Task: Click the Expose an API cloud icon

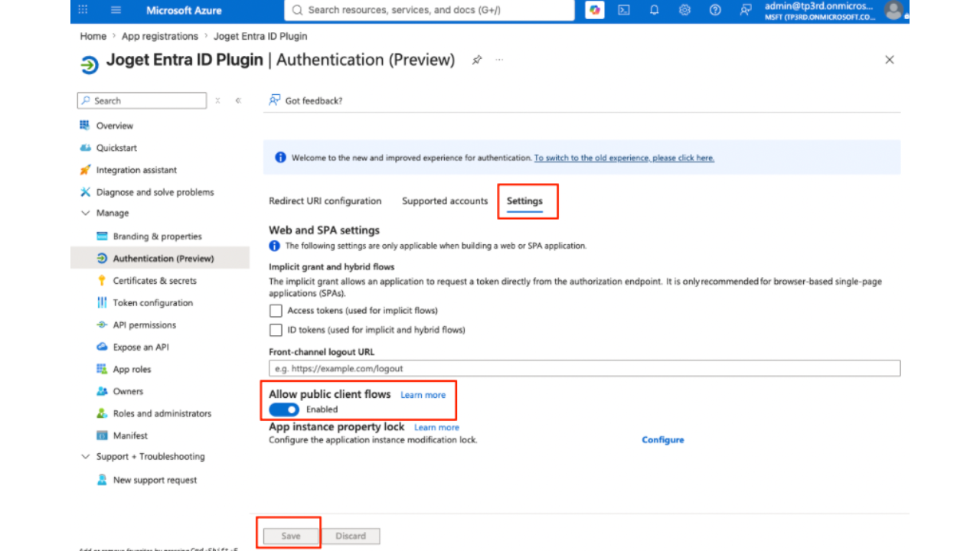Action: coord(102,347)
